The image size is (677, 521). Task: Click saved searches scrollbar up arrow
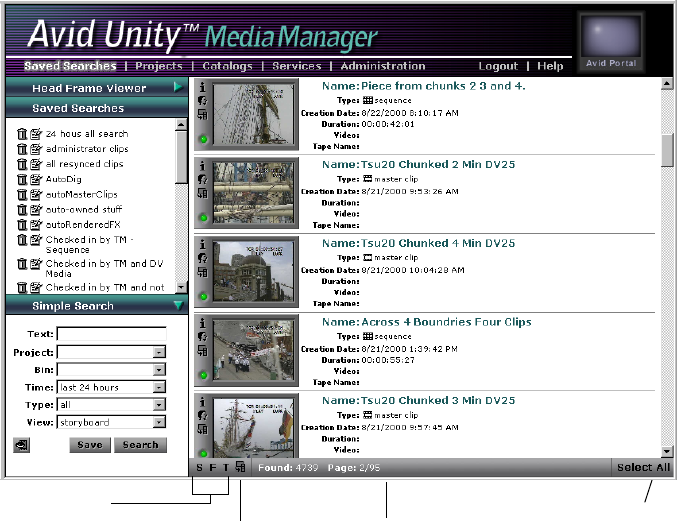(181, 124)
